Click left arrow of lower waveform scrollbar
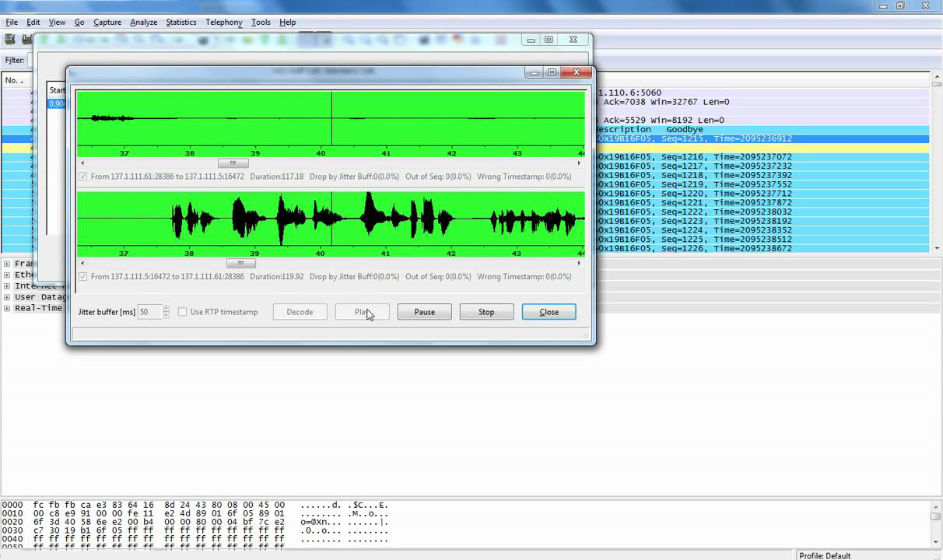 pyautogui.click(x=82, y=263)
